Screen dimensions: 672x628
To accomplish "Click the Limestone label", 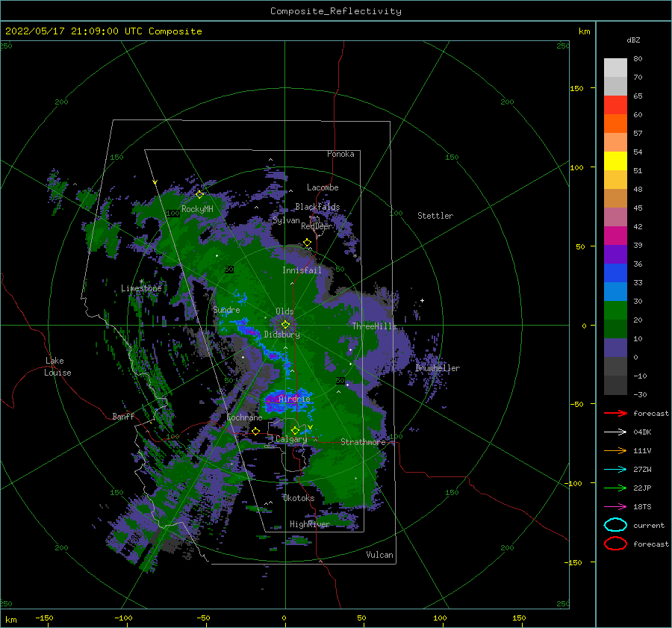I will [141, 288].
